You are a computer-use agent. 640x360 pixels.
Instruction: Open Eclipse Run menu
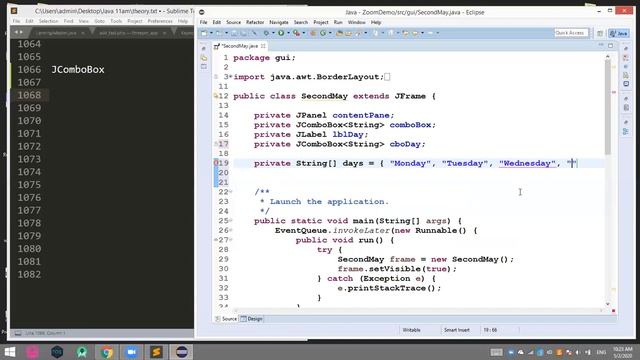tap(338, 22)
